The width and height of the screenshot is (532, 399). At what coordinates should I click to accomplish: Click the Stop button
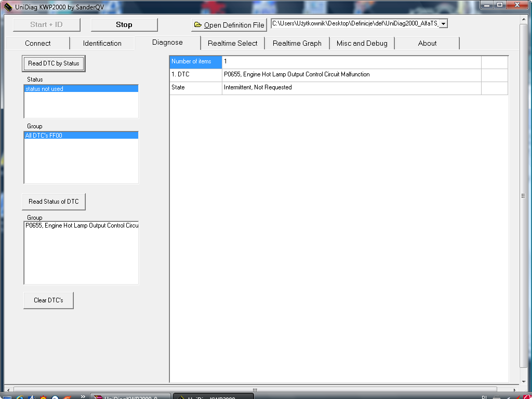coord(124,25)
